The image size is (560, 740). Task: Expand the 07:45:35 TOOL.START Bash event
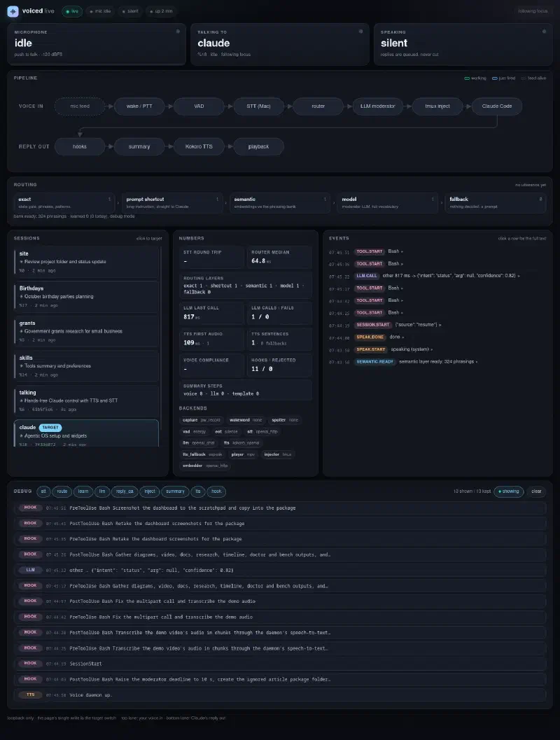[437, 264]
